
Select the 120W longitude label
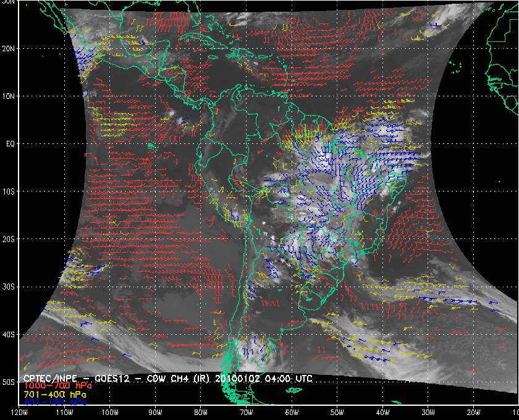pos(19,413)
